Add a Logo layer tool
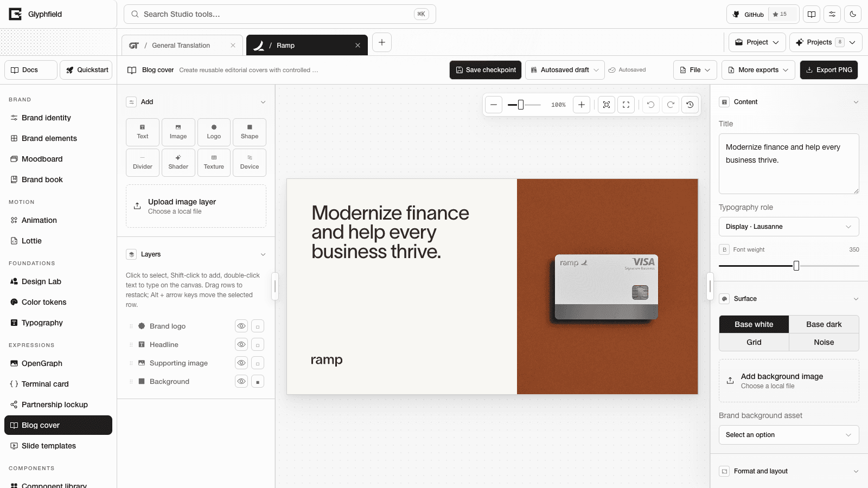The height and width of the screenshot is (488, 868). (x=214, y=132)
